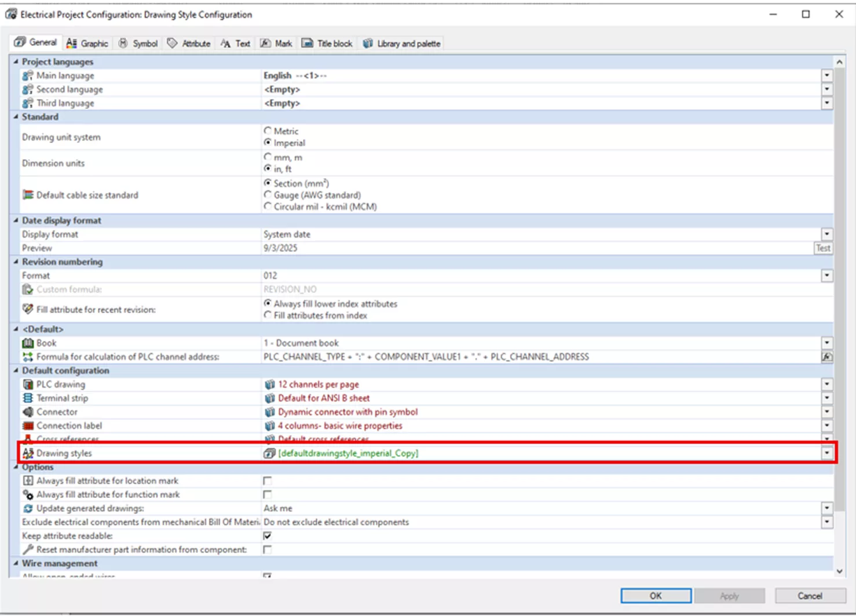Click the Main language flag icon

point(27,75)
